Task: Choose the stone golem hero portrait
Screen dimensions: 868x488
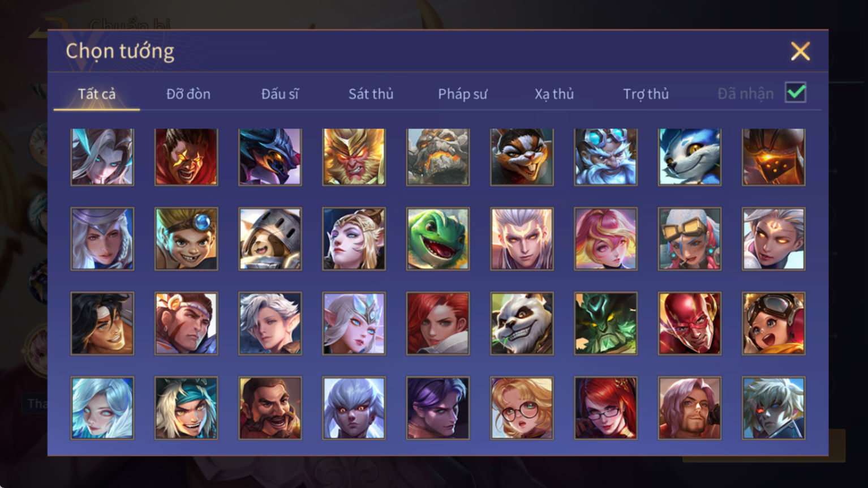Action: click(x=438, y=157)
